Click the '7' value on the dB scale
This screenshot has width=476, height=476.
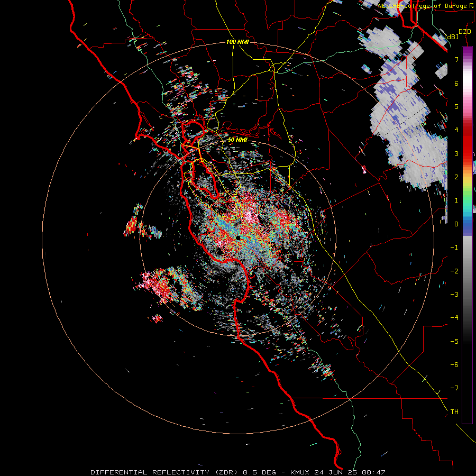click(x=456, y=59)
